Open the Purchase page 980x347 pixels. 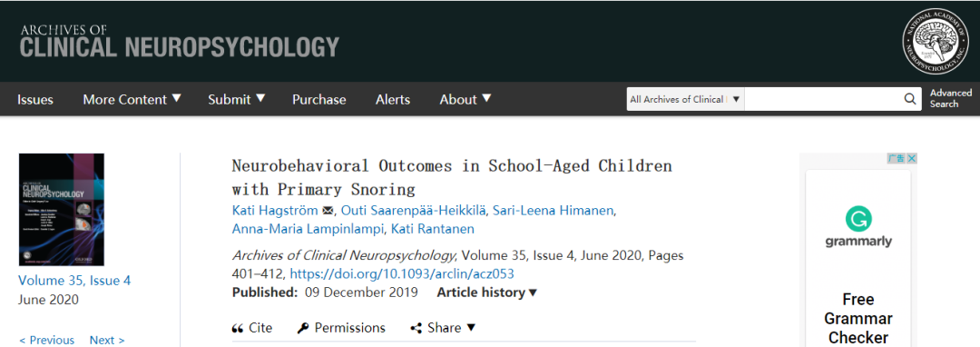pyautogui.click(x=318, y=99)
